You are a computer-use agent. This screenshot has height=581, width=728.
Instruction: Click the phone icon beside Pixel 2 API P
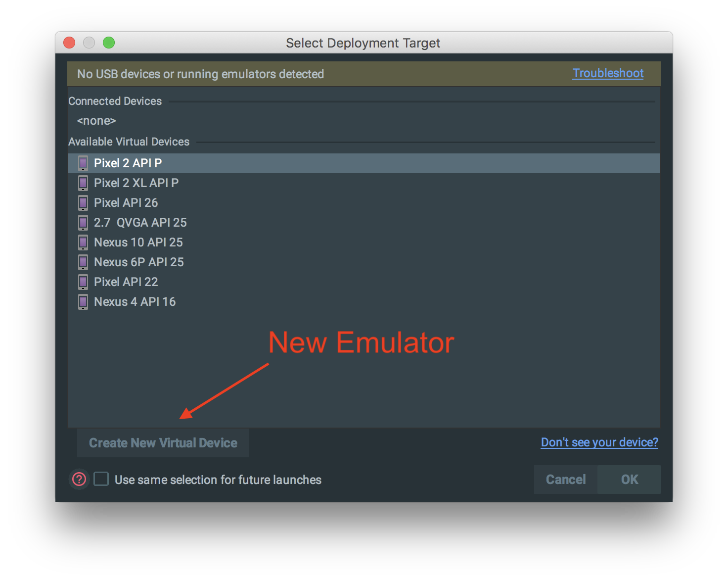[x=83, y=163]
